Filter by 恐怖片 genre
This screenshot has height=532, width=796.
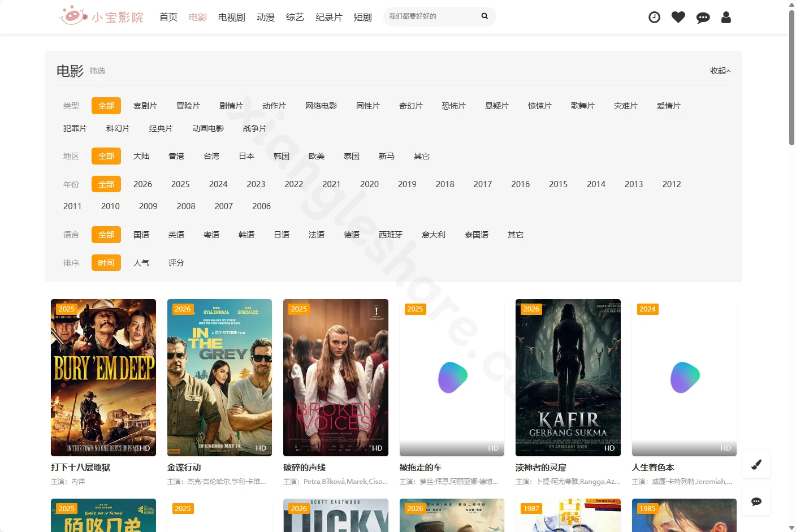pyautogui.click(x=454, y=106)
